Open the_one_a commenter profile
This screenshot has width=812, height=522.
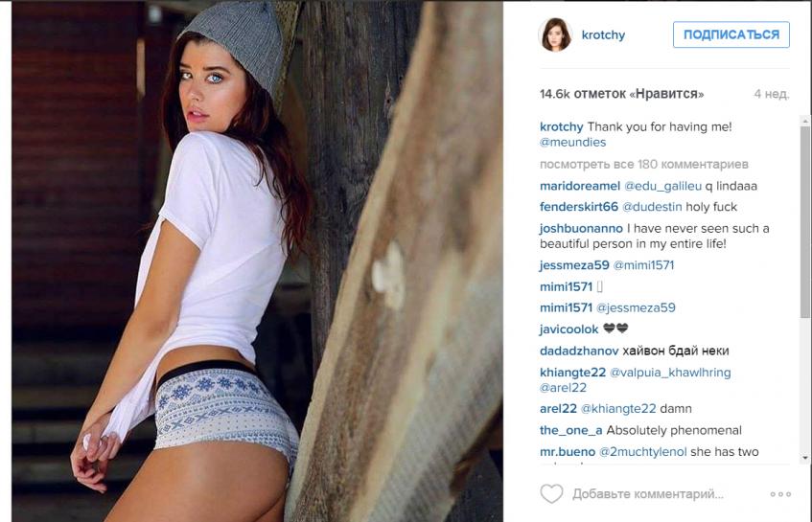tap(570, 430)
